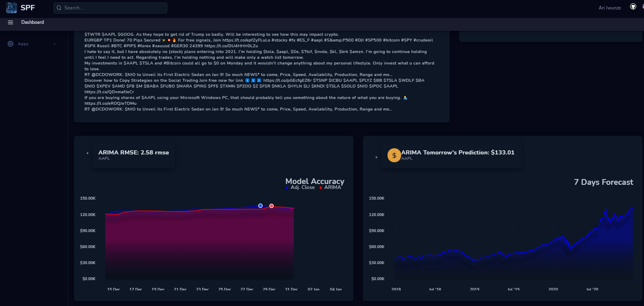This screenshot has height=306, width=644.
Task: Toggle the Adj. Close legend series
Action: 300,187
